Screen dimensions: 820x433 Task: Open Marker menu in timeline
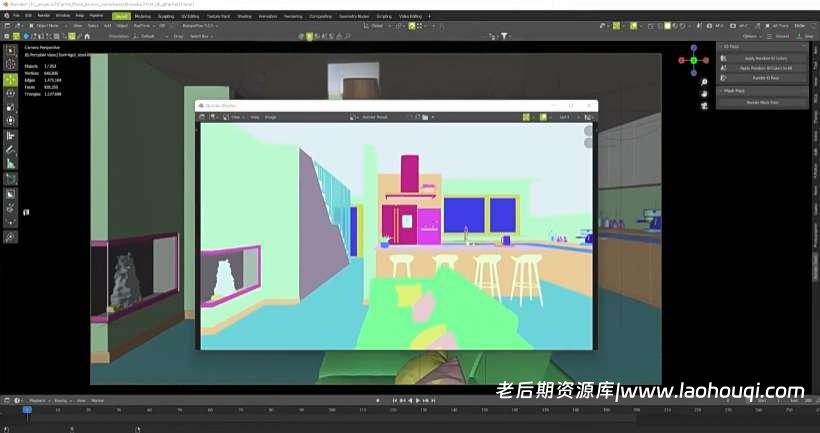click(97, 401)
